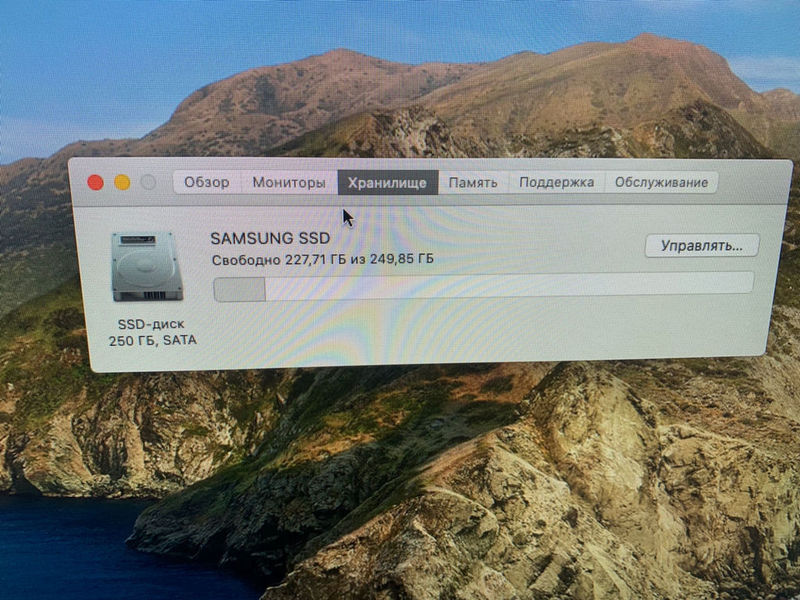The width and height of the screenshot is (800, 600).
Task: Minimize the window with yellow button
Action: [x=122, y=182]
